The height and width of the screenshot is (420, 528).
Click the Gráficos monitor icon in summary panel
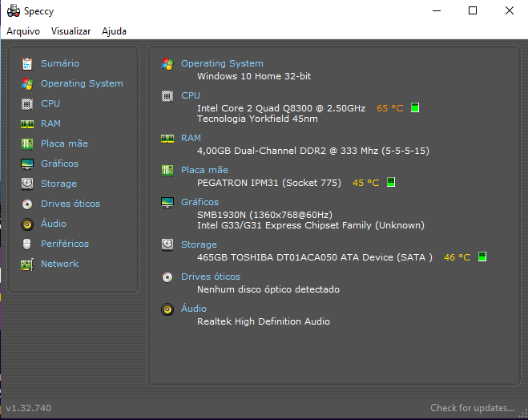tap(167, 203)
